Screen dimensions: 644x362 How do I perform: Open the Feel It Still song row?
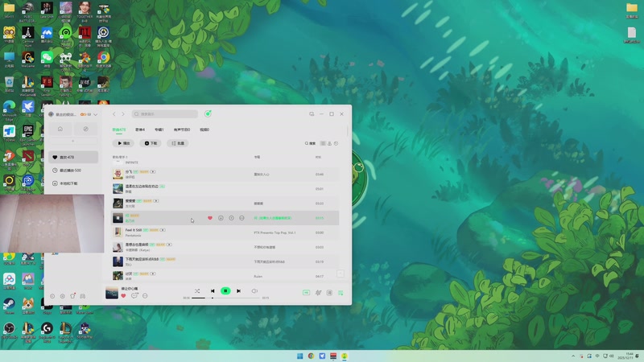[x=225, y=232]
